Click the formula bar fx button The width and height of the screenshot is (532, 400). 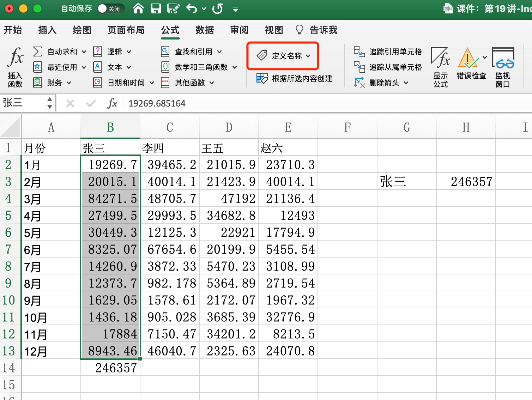click(112, 103)
